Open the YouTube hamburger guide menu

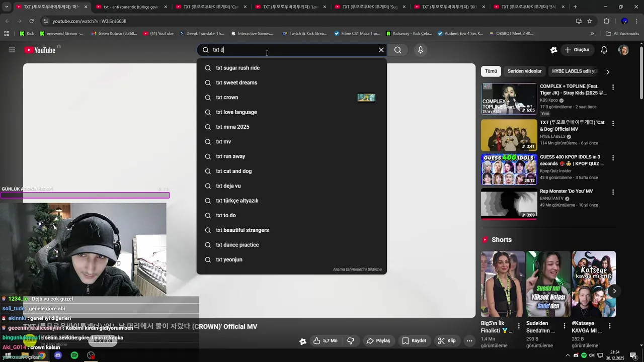point(12,50)
